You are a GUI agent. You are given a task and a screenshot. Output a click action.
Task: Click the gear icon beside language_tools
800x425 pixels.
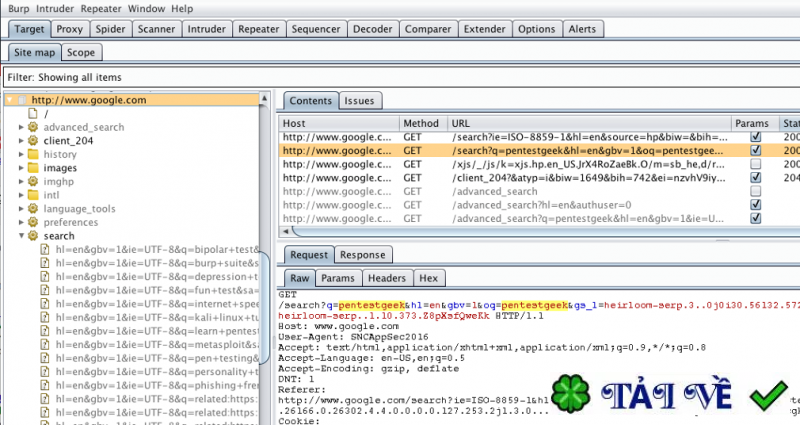coord(33,208)
